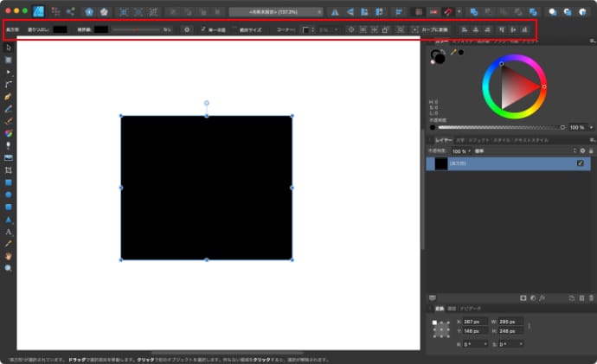Open the 変換 Transform tab

438,308
